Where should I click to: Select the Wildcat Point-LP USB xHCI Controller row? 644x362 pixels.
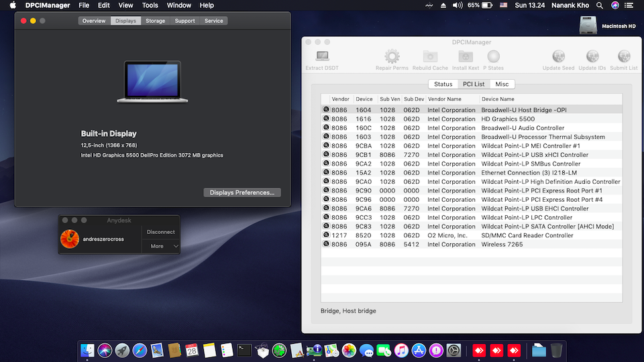(472, 155)
